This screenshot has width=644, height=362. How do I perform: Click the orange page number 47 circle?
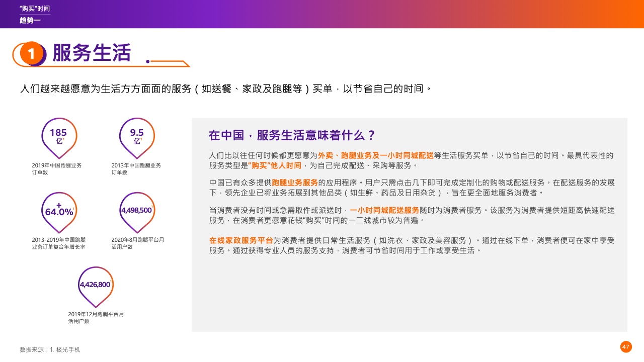(626, 347)
